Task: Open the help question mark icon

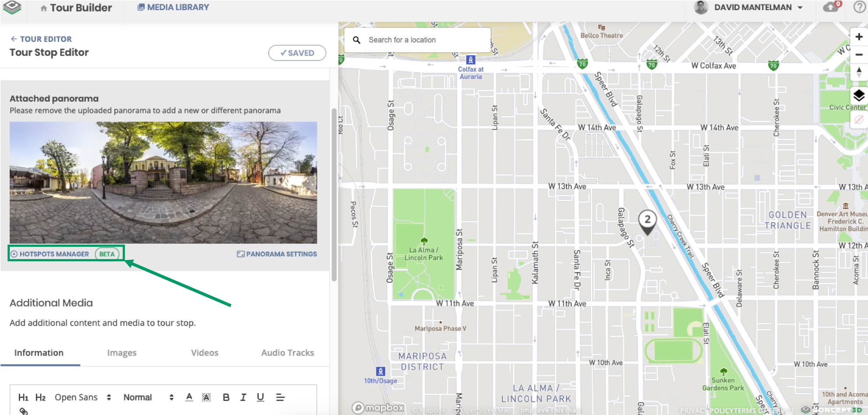Action: point(859,7)
